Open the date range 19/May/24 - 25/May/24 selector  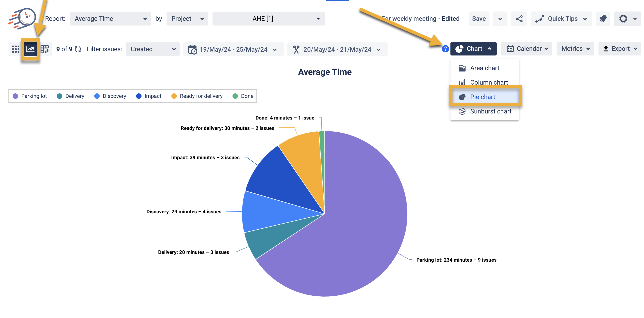[x=233, y=49]
